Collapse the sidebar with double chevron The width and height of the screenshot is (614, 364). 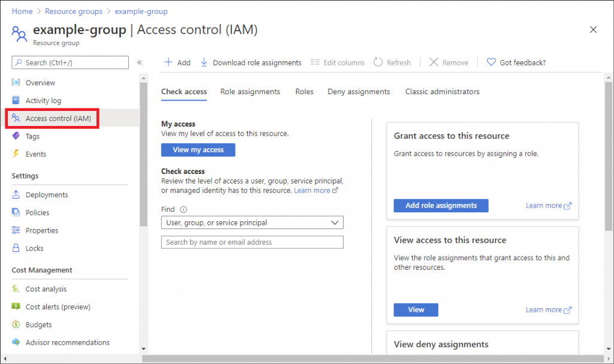(x=139, y=62)
